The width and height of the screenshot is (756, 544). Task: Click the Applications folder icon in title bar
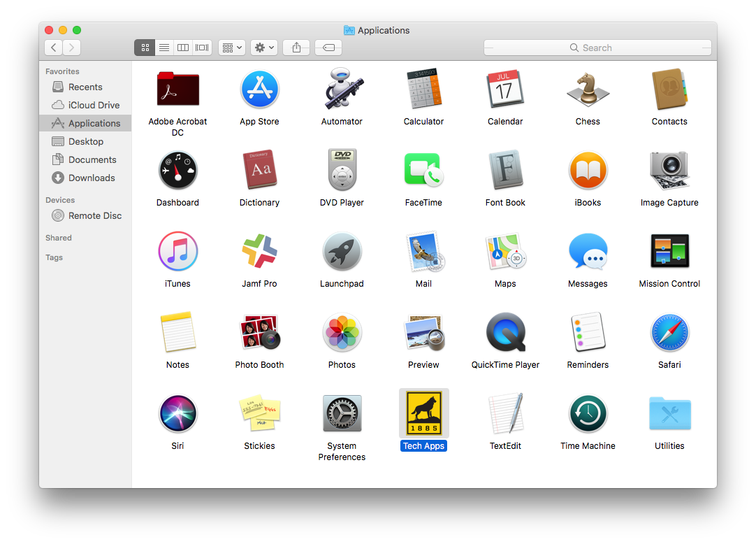coord(349,30)
